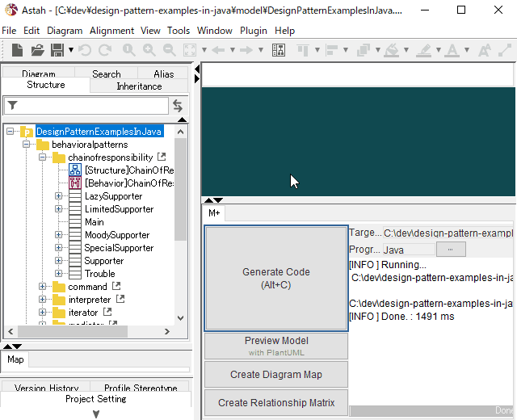Click the fill color bucket icon
This screenshot has width=517, height=420.
pos(392,50)
